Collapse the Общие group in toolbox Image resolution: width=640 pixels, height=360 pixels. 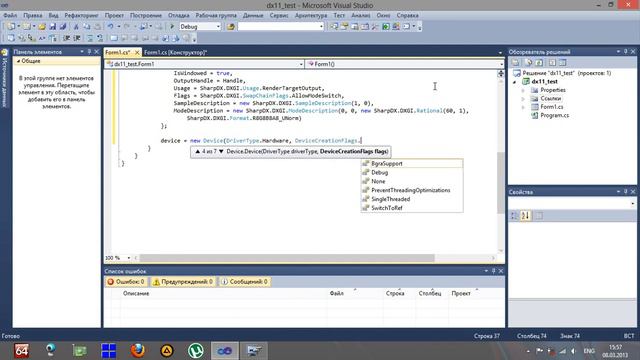click(18, 61)
